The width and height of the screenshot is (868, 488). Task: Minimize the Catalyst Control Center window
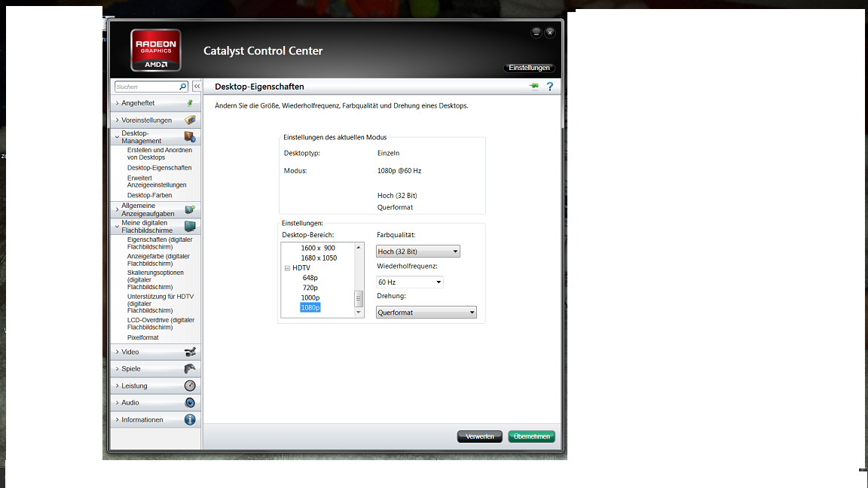click(536, 32)
